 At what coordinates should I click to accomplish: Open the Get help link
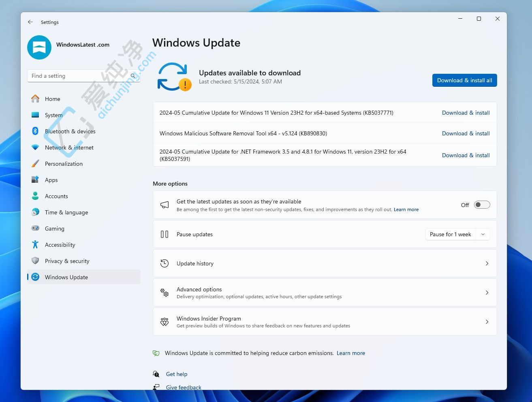point(177,374)
